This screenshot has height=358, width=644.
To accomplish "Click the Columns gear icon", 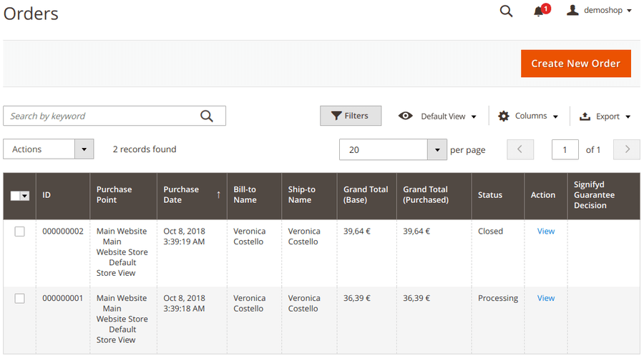I will point(504,116).
